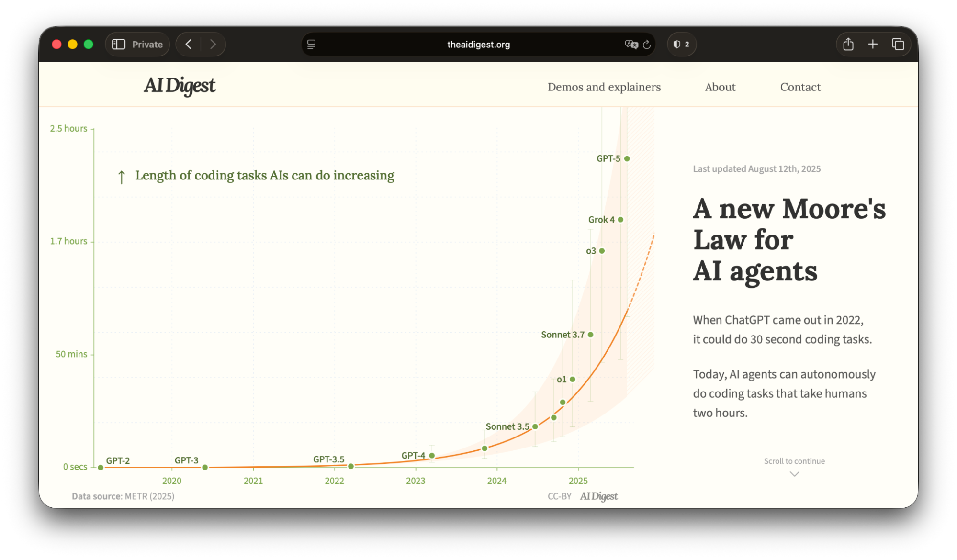The image size is (957, 560).
Task: Show the tab overview icon
Action: pos(898,45)
